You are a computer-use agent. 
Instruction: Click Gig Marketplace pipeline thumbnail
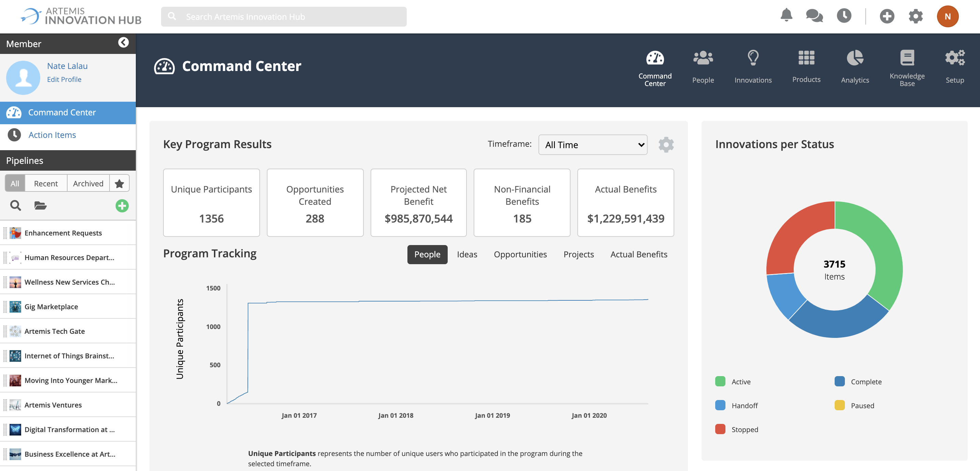pyautogui.click(x=15, y=306)
